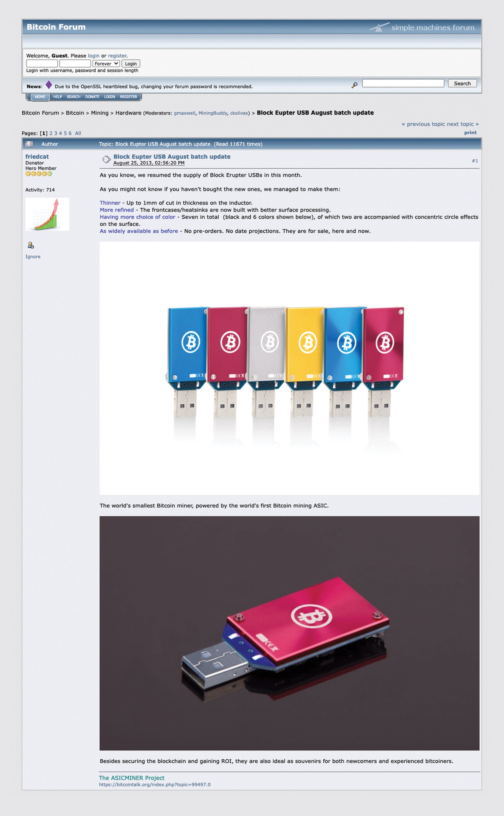Image resolution: width=504 pixels, height=816 pixels.
Task: Open The ASICMINER Project signature link
Action: click(x=132, y=778)
